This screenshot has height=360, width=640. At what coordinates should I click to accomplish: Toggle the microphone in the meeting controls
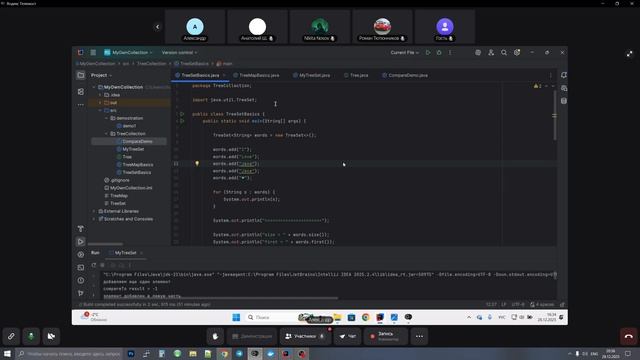[x=31, y=336]
